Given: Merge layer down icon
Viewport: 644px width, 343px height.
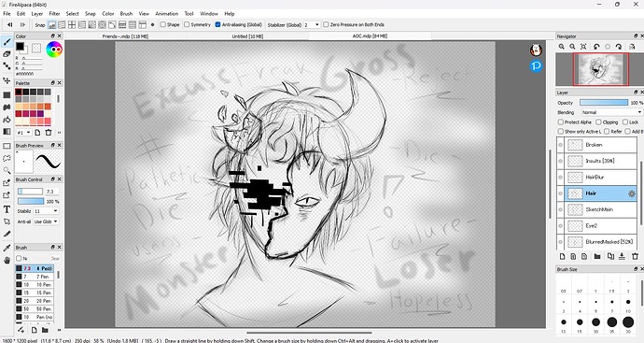Looking at the screenshot, I should coord(622,256).
